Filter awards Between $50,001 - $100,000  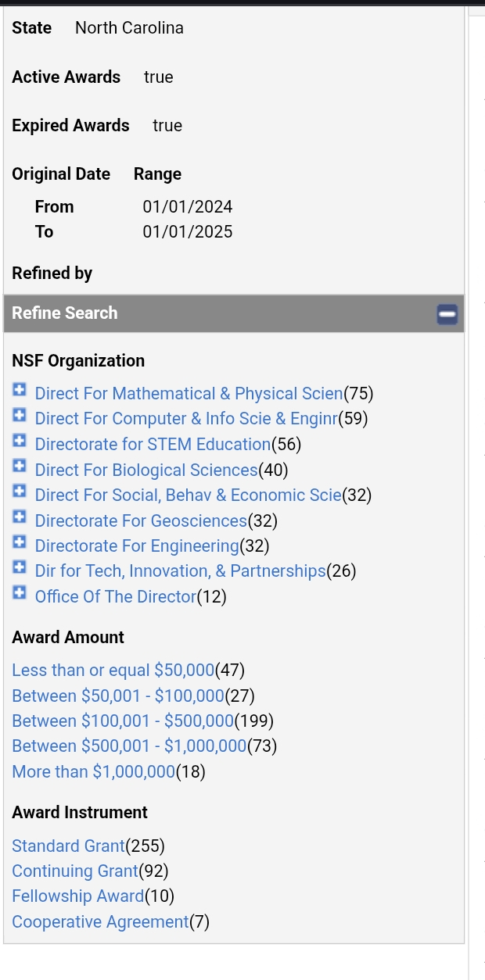pos(118,696)
